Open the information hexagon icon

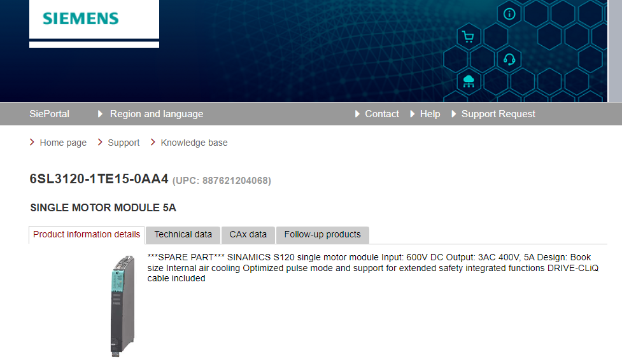coord(509,14)
